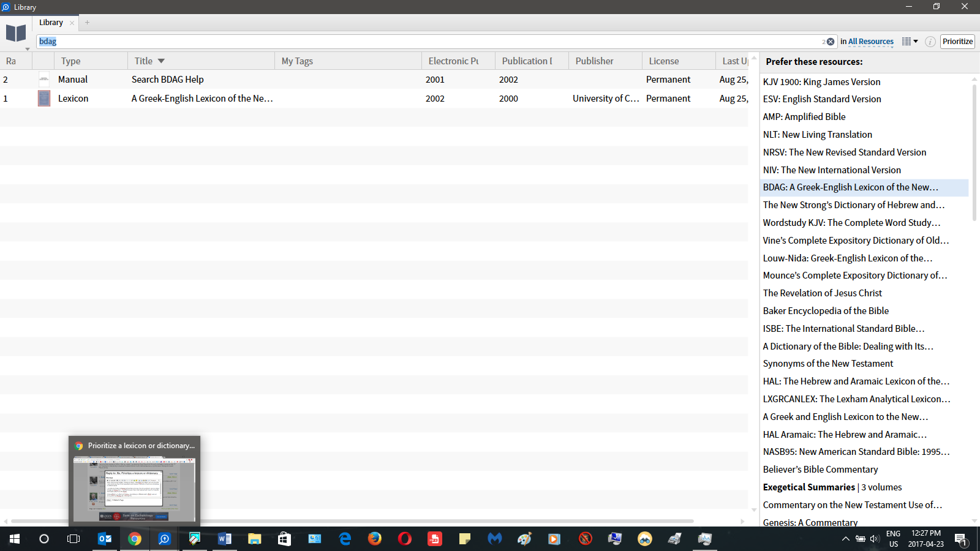980x551 pixels.
Task: Open the taskbar clock and calendar
Action: 926,539
